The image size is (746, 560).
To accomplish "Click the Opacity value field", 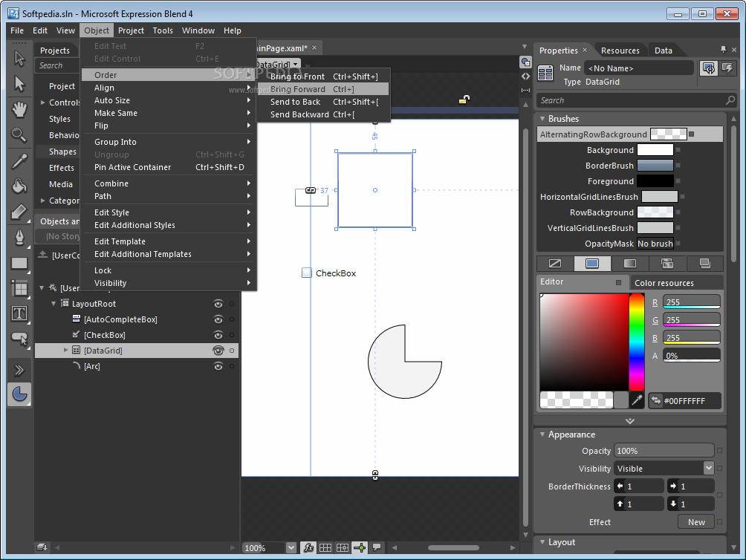I will [x=664, y=451].
